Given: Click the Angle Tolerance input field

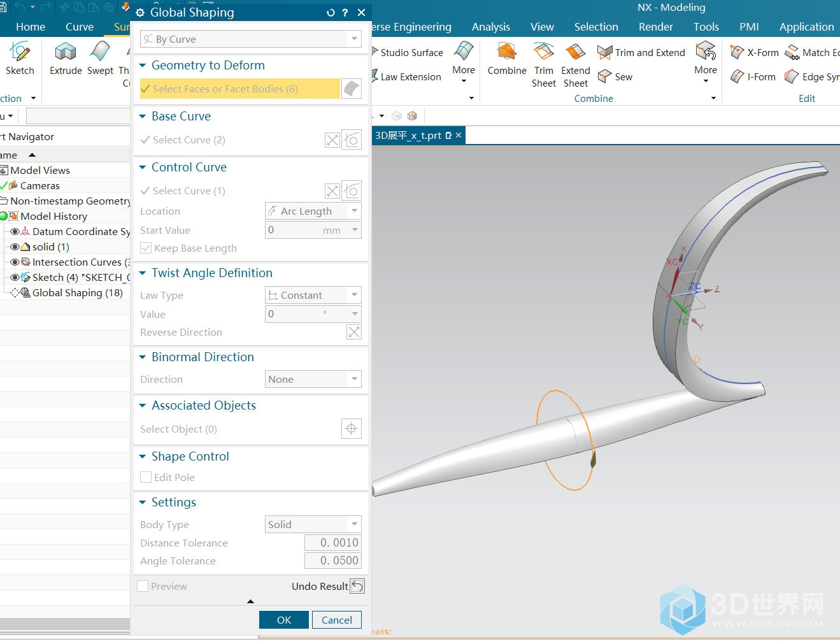Looking at the screenshot, I should [x=332, y=561].
